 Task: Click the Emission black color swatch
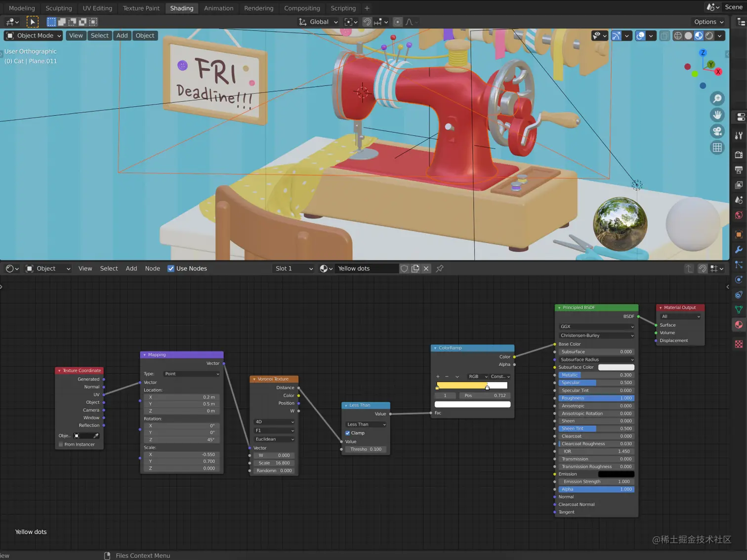(x=616, y=474)
